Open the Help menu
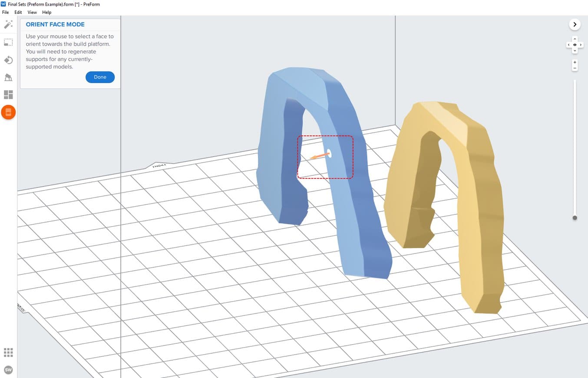This screenshot has height=378, width=588. pos(46,12)
